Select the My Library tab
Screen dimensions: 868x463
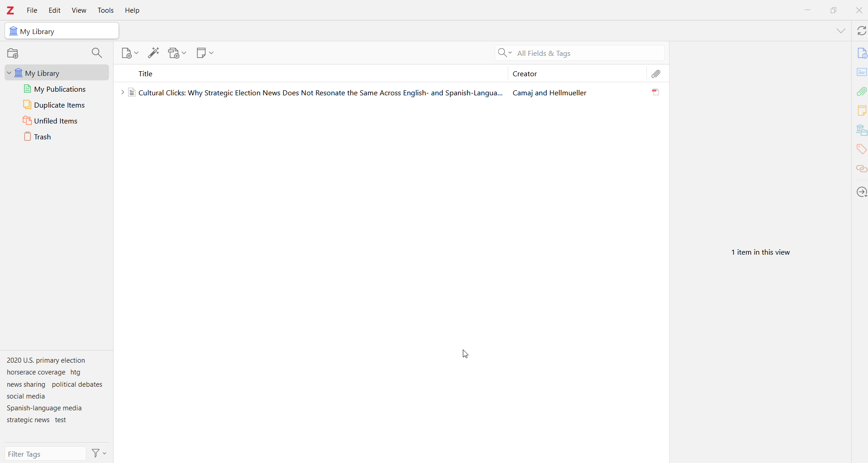pyautogui.click(x=62, y=31)
